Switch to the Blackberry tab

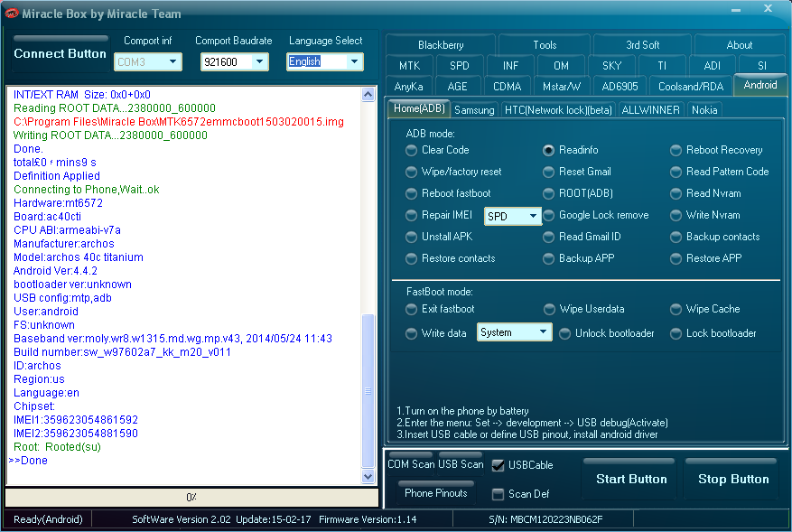tap(441, 45)
